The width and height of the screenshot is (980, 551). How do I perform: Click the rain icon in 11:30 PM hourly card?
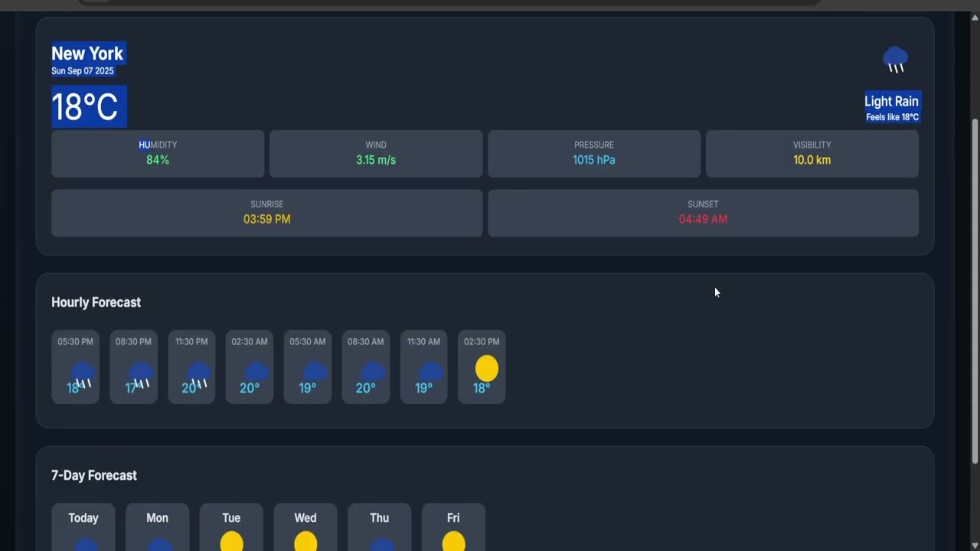199,375
